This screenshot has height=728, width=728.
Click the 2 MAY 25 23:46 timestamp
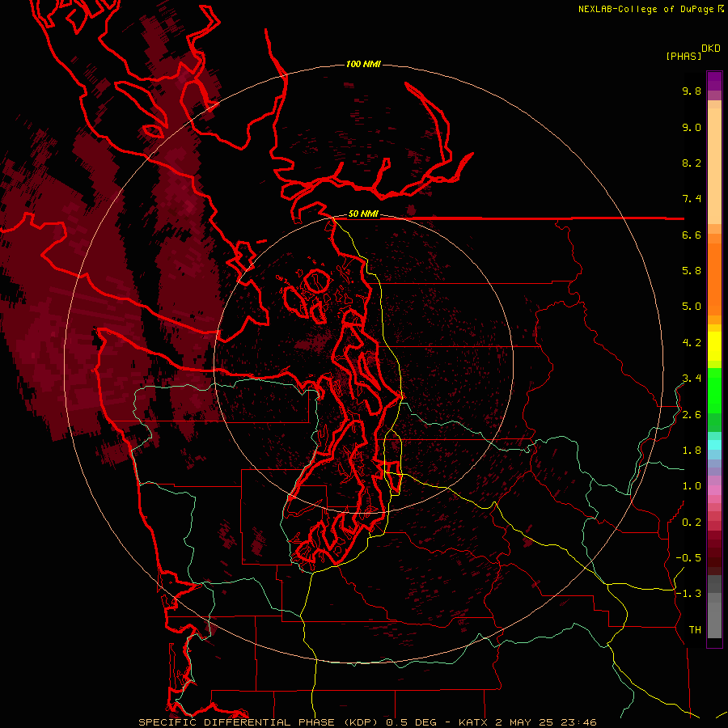pyautogui.click(x=545, y=722)
